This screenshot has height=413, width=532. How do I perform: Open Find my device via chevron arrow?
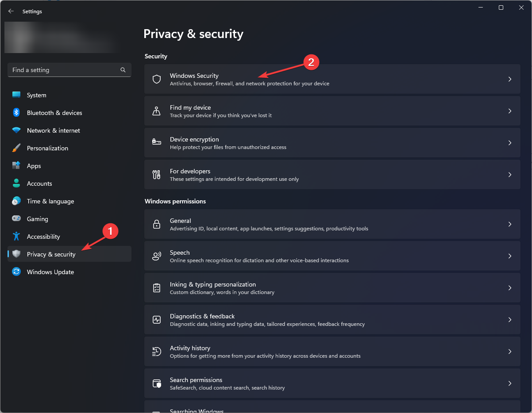click(510, 111)
